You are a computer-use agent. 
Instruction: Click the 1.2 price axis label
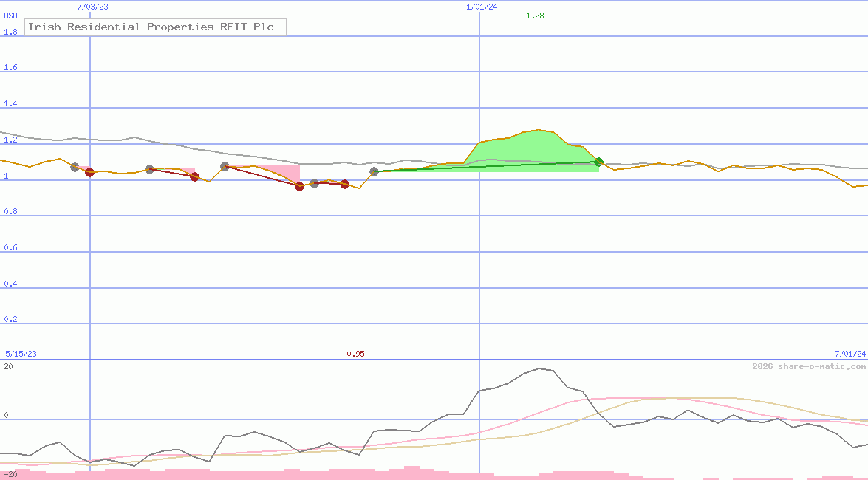(10, 140)
